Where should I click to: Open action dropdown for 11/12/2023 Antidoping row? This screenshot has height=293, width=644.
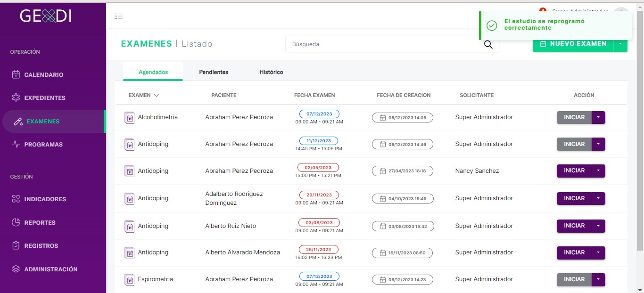pyautogui.click(x=598, y=144)
